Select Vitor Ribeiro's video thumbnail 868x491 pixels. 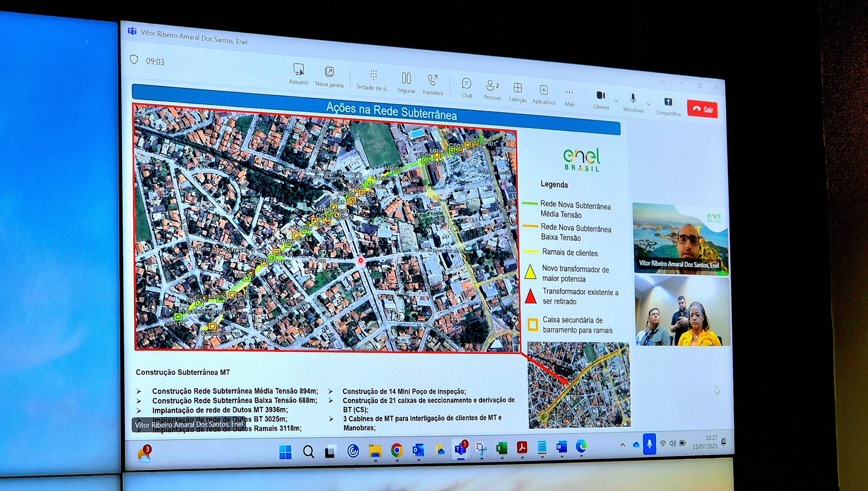680,238
